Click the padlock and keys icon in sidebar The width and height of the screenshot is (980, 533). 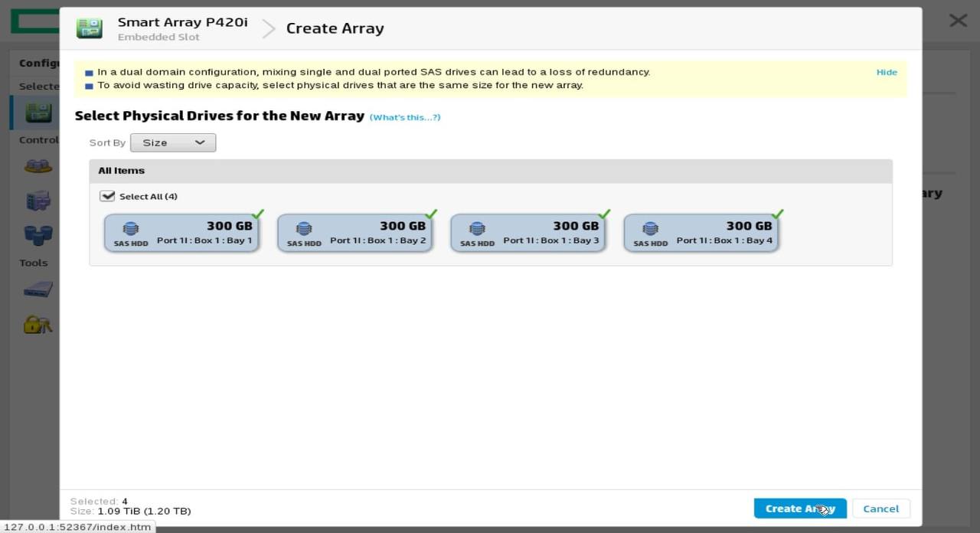point(38,324)
